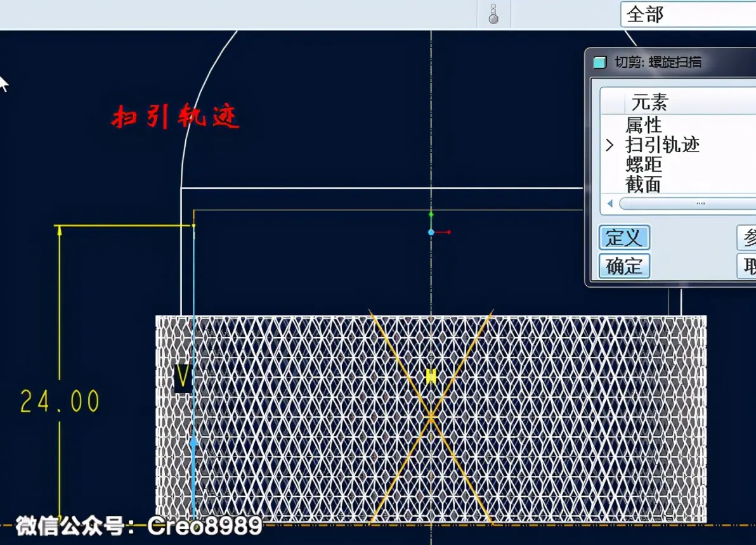Select the sketch coordinate system origin point
Viewport: 756px width, 545px height.
pyautogui.click(x=431, y=233)
